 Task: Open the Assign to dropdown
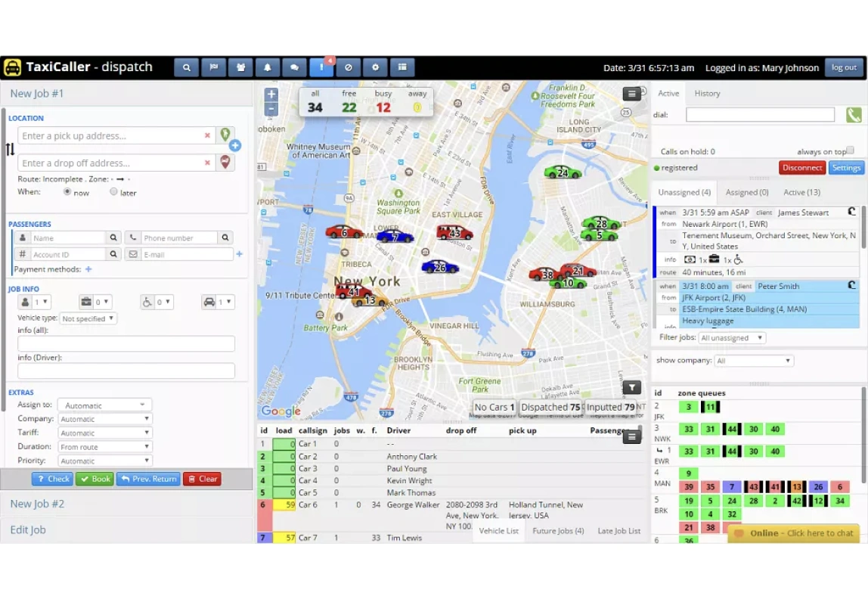coord(104,405)
